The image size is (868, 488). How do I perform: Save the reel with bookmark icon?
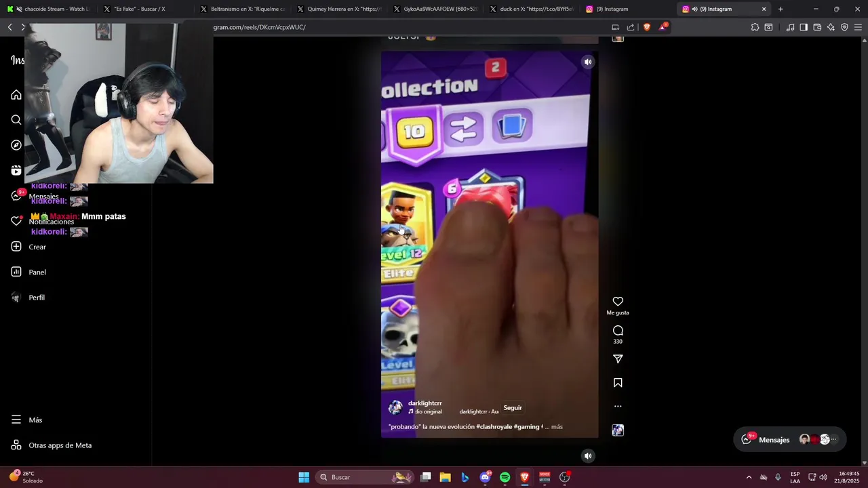click(x=618, y=383)
